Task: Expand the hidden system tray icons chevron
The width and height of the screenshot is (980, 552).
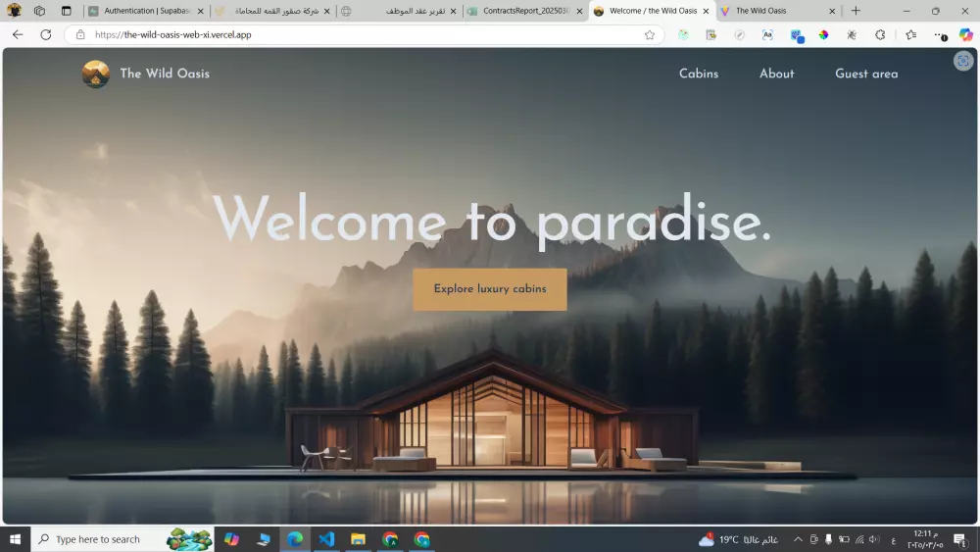Action: click(x=798, y=539)
